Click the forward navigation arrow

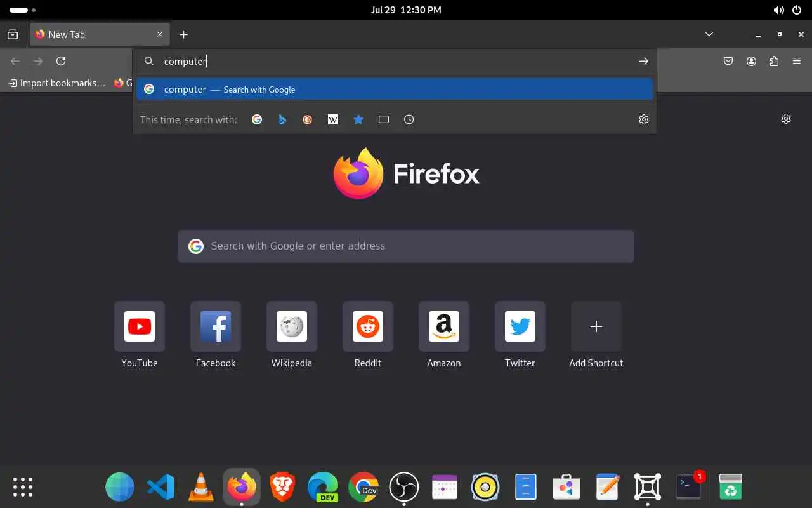point(38,61)
